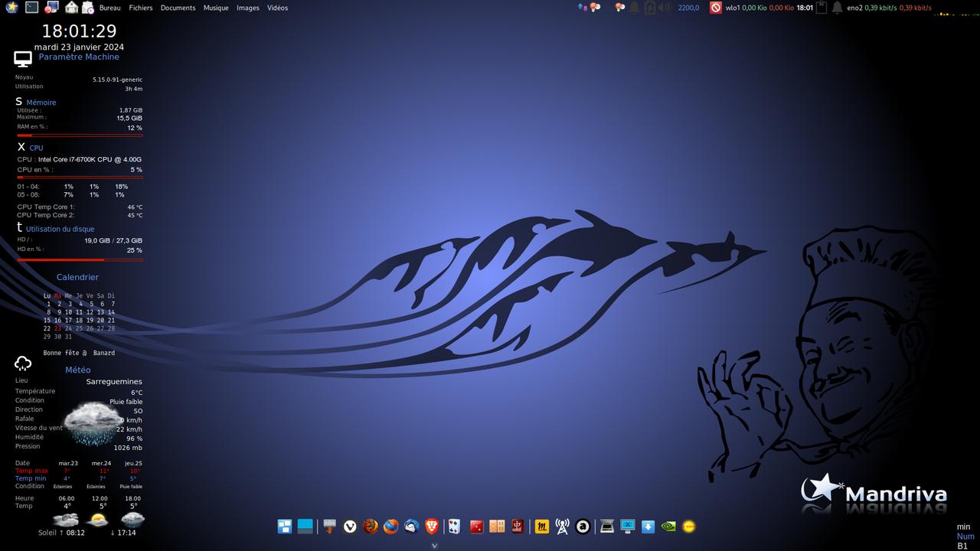The height and width of the screenshot is (551, 980).
Task: Open the Mandriva star main menu
Action: click(11, 8)
